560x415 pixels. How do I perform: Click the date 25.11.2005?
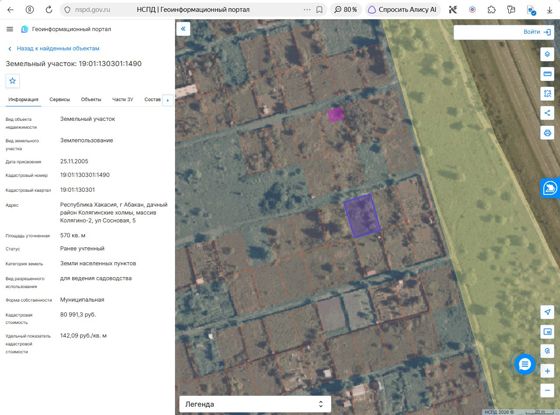pyautogui.click(x=74, y=161)
